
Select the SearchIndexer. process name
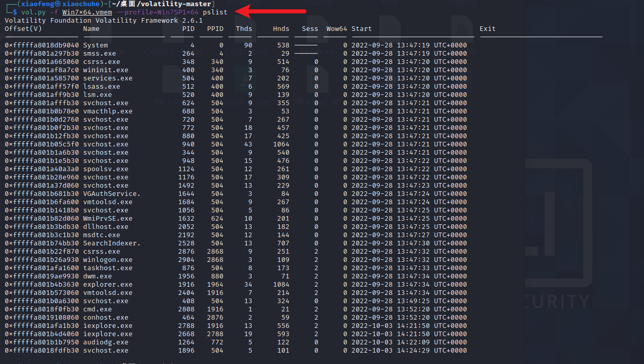pos(112,243)
